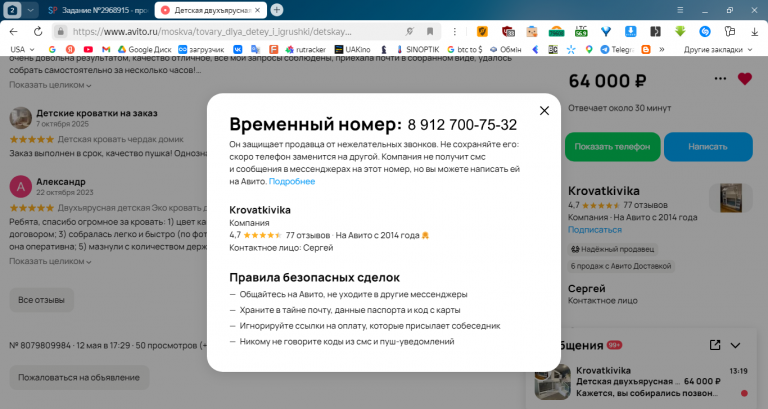Open the 'SINOPTIK' bookmark
The image size is (768, 409).
pos(418,49)
